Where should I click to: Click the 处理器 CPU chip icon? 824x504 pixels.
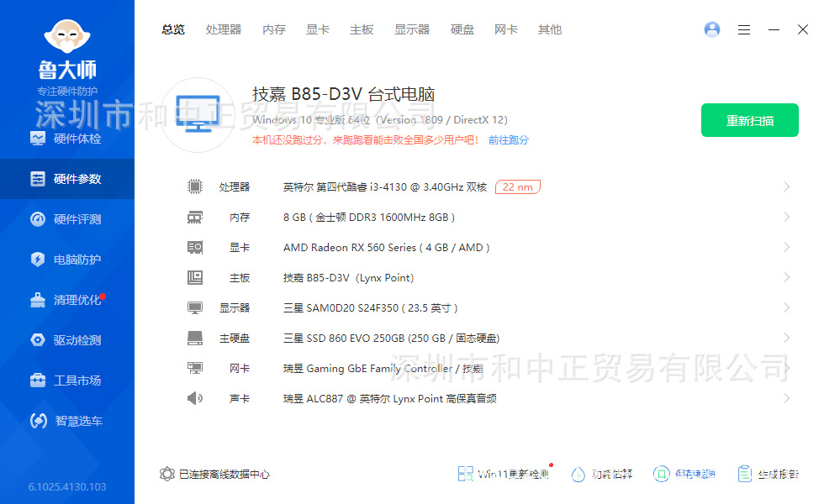pyautogui.click(x=195, y=186)
